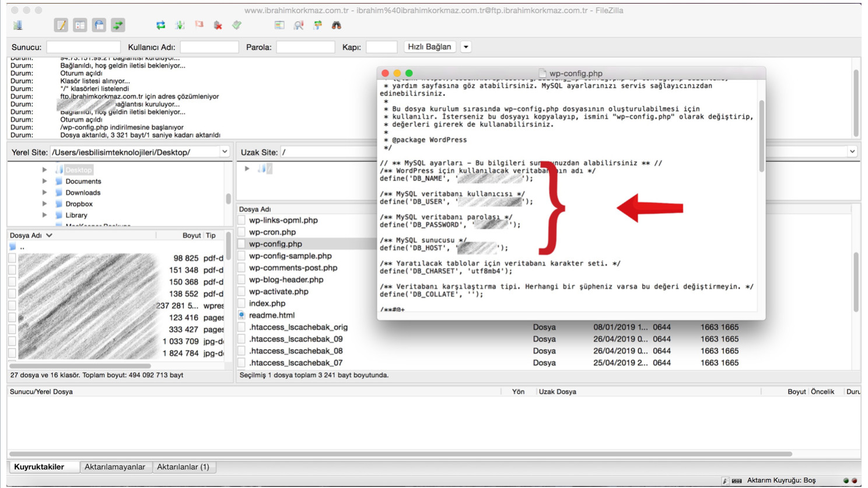Viewport: 868px width, 488px height.
Task: Toggle processing of the transfer queue
Action: (x=180, y=25)
